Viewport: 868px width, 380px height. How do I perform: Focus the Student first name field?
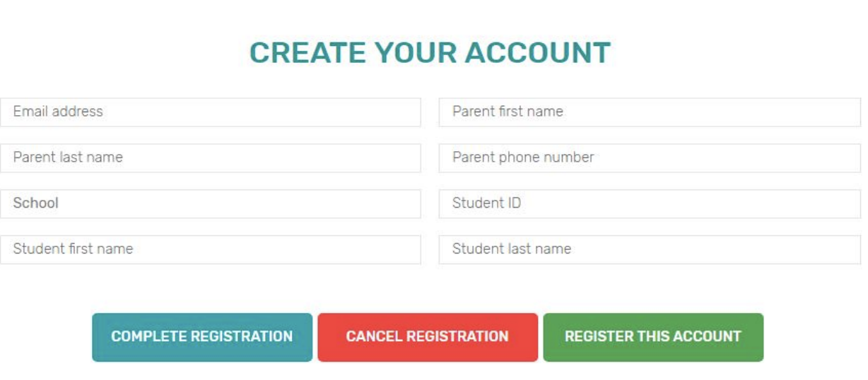tap(210, 249)
